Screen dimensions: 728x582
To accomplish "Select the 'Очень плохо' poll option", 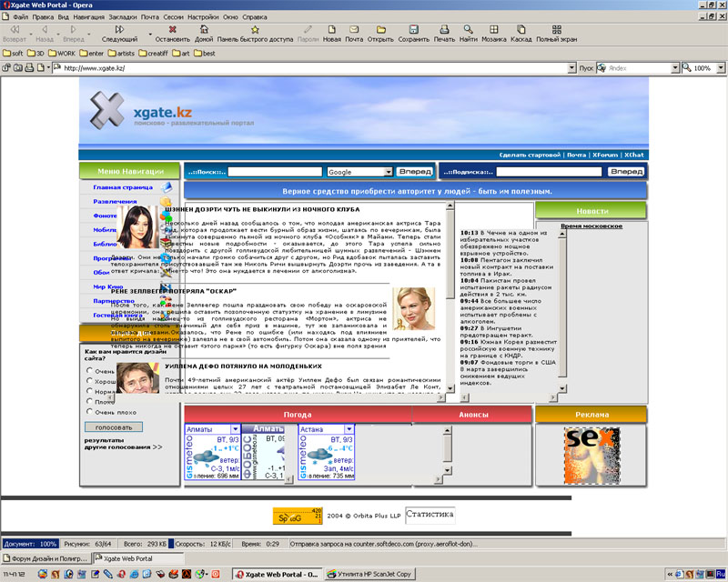I will 89,412.
